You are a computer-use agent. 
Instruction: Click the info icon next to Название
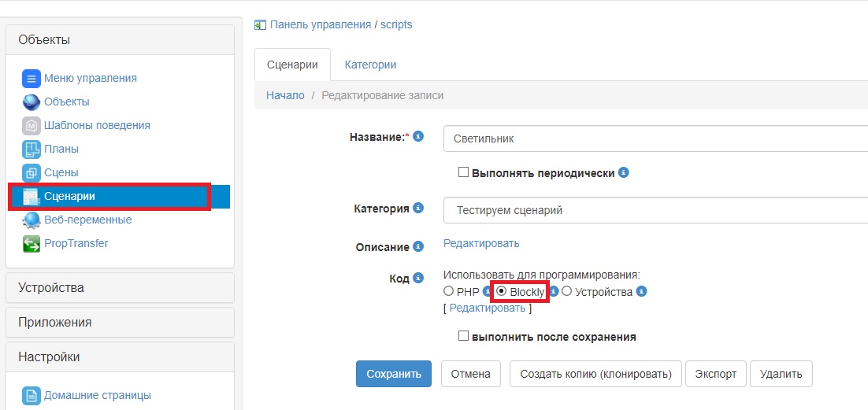click(x=418, y=135)
